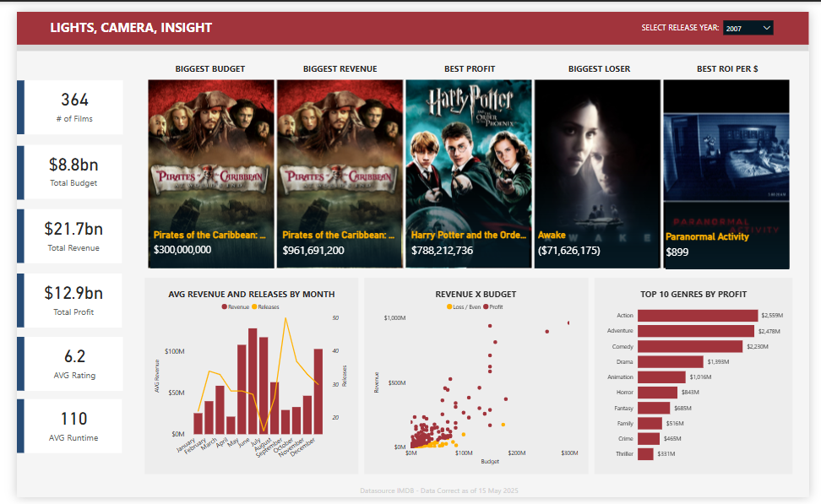The width and height of the screenshot is (821, 504).
Task: Click the Action genre profit bar
Action: pyautogui.click(x=698, y=316)
